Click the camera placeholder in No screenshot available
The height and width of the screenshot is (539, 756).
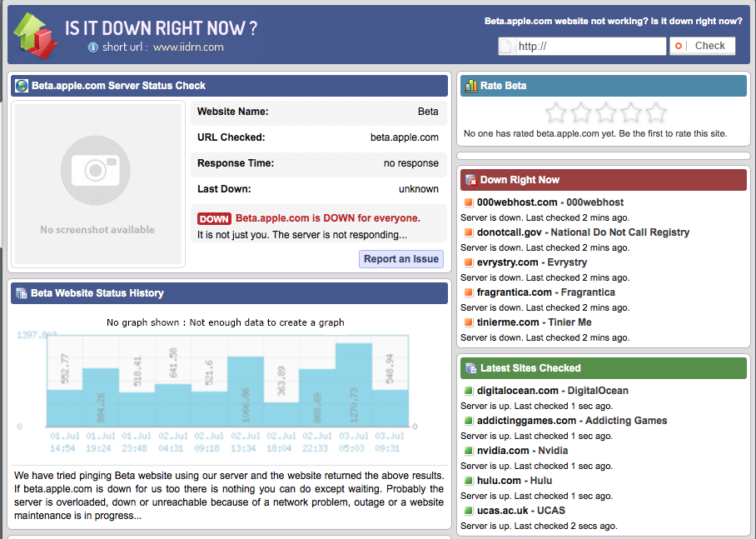click(96, 170)
